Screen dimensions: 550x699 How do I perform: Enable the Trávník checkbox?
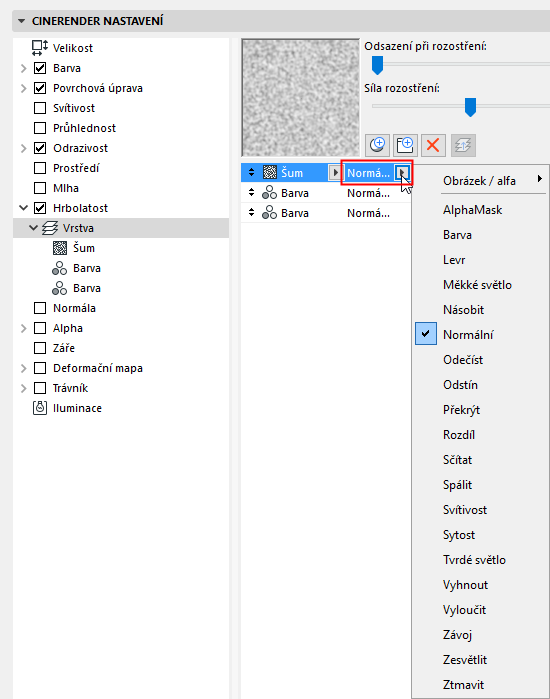[40, 388]
